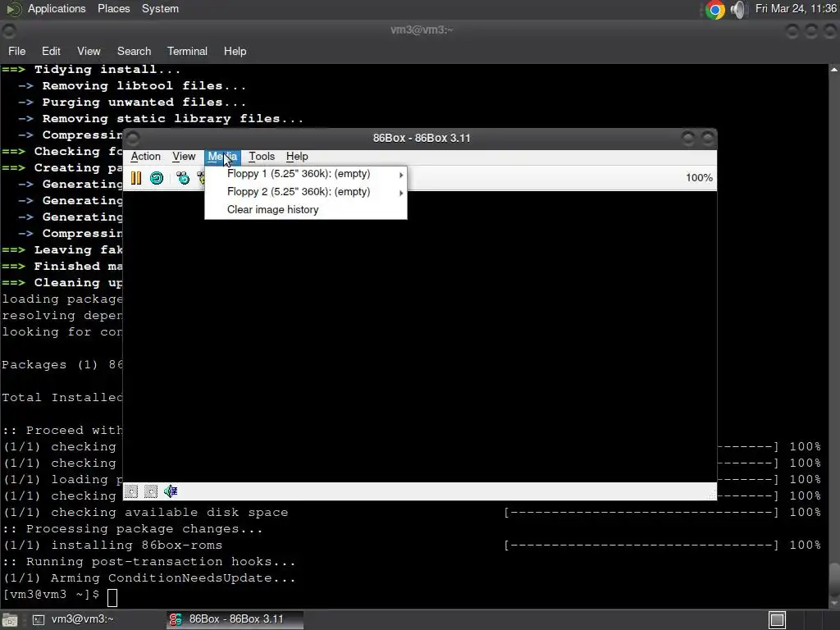Click the 86Box window menu button
Viewport: 840px width, 630px height.
pos(133,138)
